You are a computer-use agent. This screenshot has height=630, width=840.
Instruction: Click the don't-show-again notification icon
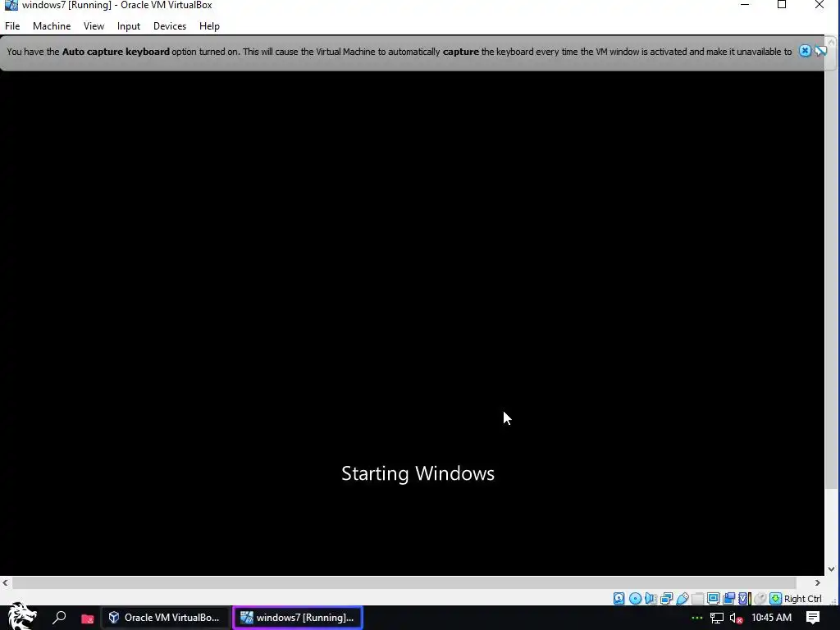tap(820, 51)
